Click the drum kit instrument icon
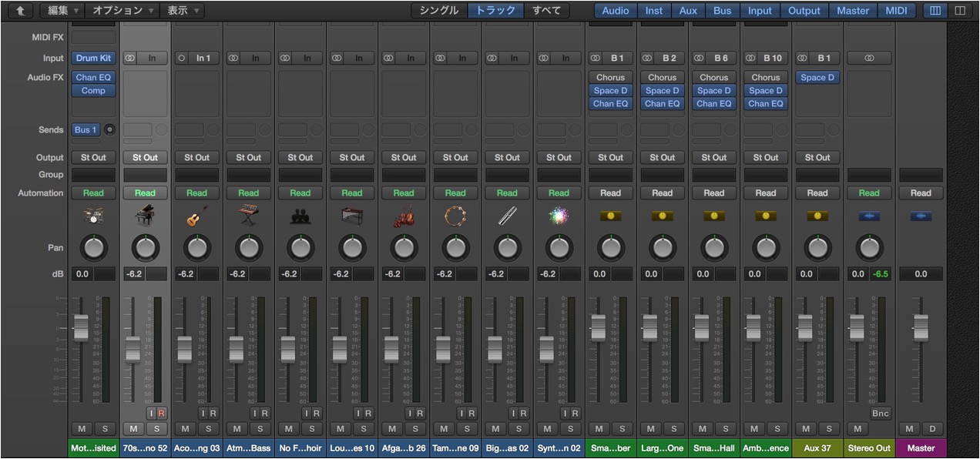 click(x=93, y=217)
